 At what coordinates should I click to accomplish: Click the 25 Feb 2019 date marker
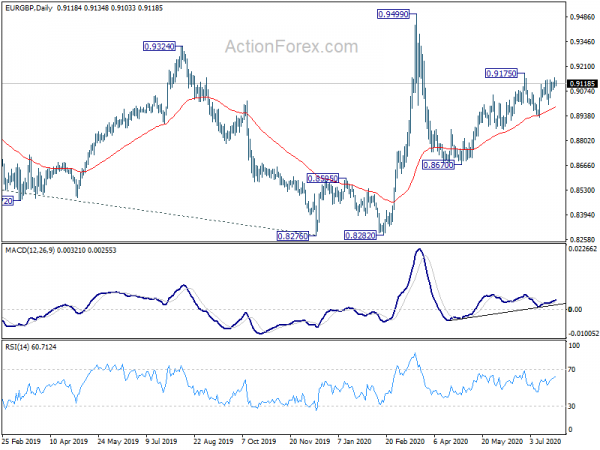(x=21, y=441)
